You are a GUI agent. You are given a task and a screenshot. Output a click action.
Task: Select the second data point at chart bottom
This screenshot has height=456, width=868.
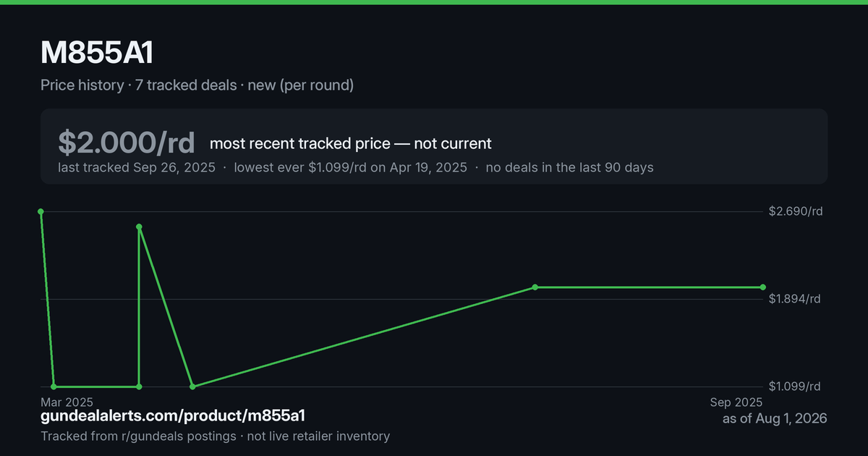tap(54, 387)
